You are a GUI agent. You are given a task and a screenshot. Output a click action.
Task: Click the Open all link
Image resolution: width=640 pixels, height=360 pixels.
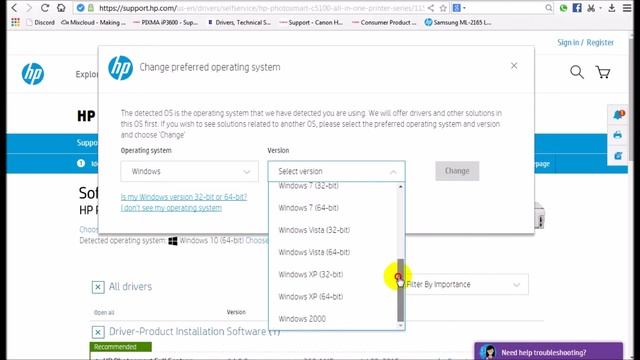(104, 313)
